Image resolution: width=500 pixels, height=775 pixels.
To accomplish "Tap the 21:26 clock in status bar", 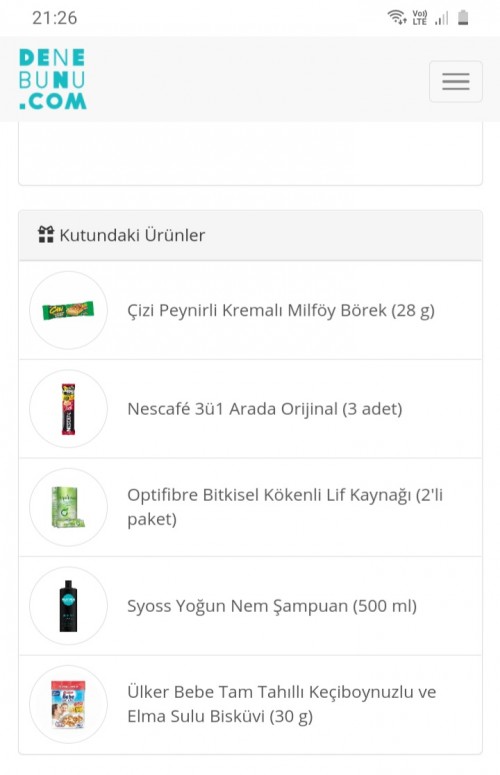I will click(55, 18).
